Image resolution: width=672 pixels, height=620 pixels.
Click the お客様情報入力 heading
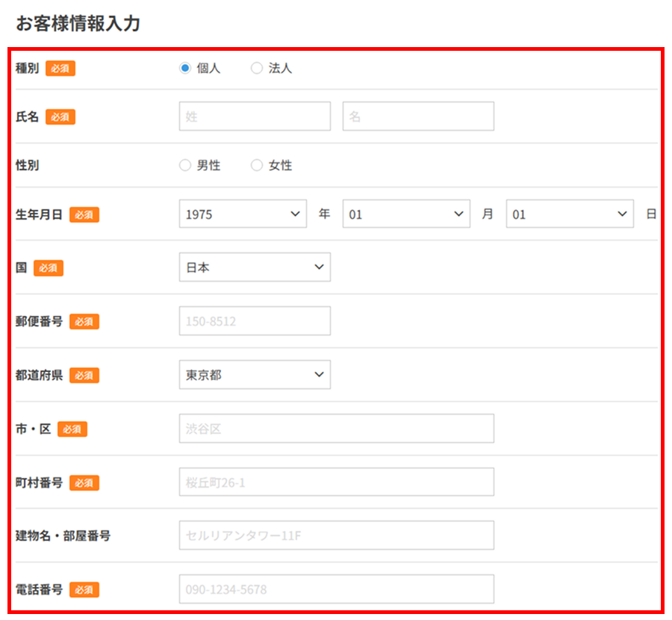coord(78,23)
